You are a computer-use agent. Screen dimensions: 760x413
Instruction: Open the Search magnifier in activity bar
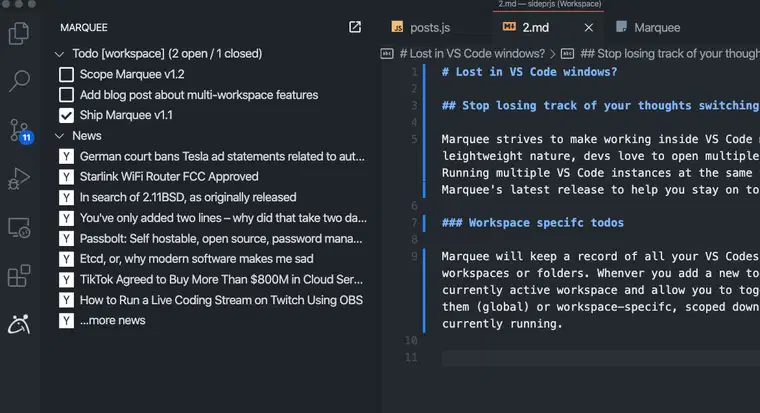point(19,81)
